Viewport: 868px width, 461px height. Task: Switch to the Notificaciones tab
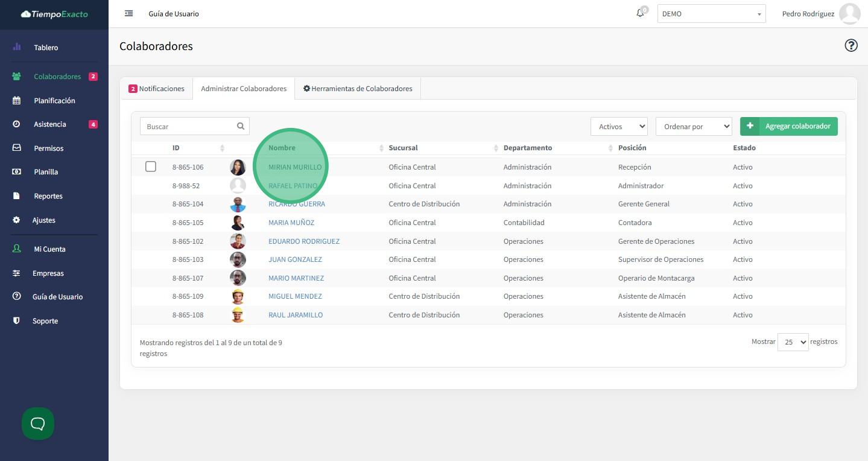[156, 89]
